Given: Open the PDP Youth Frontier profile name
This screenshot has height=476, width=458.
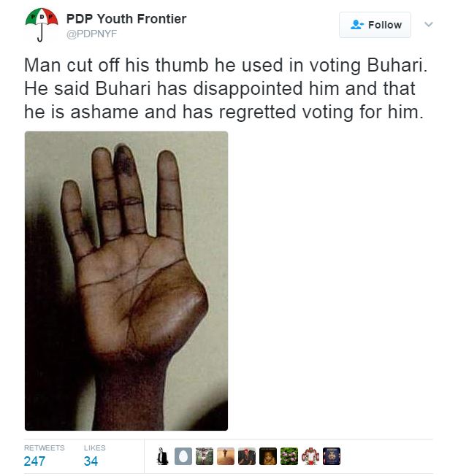Looking at the screenshot, I should point(126,19).
